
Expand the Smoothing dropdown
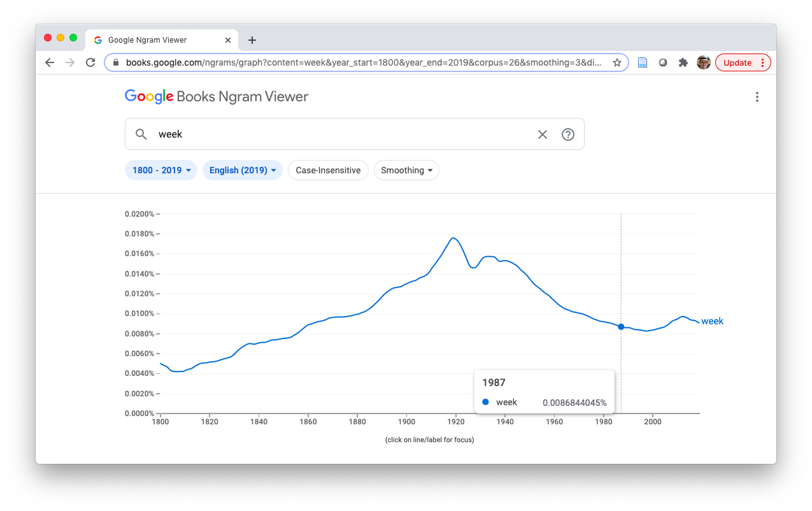click(x=406, y=170)
